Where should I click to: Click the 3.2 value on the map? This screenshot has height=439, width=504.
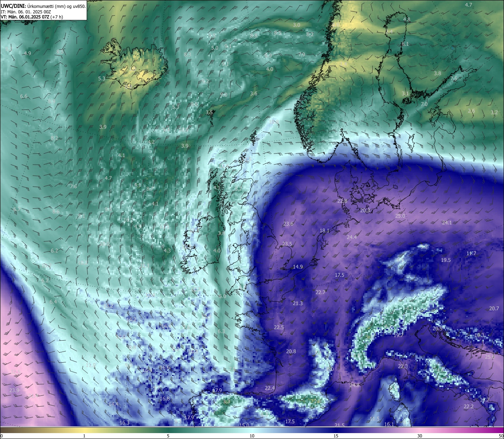click(494, 112)
